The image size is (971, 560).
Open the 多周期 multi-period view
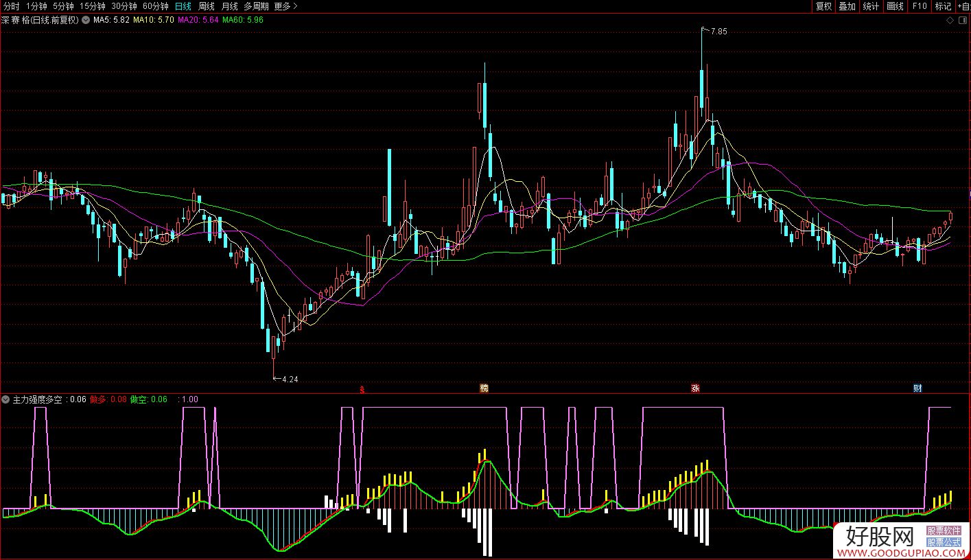point(256,6)
